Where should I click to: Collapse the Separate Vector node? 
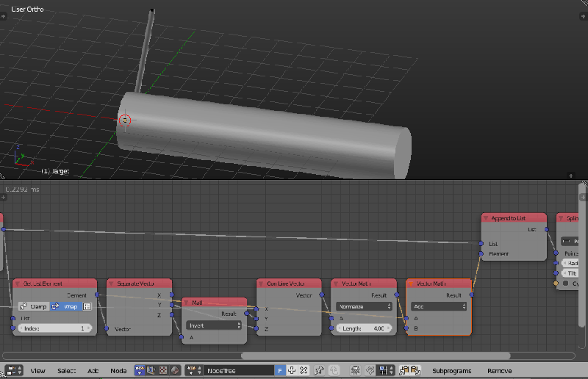(x=112, y=284)
